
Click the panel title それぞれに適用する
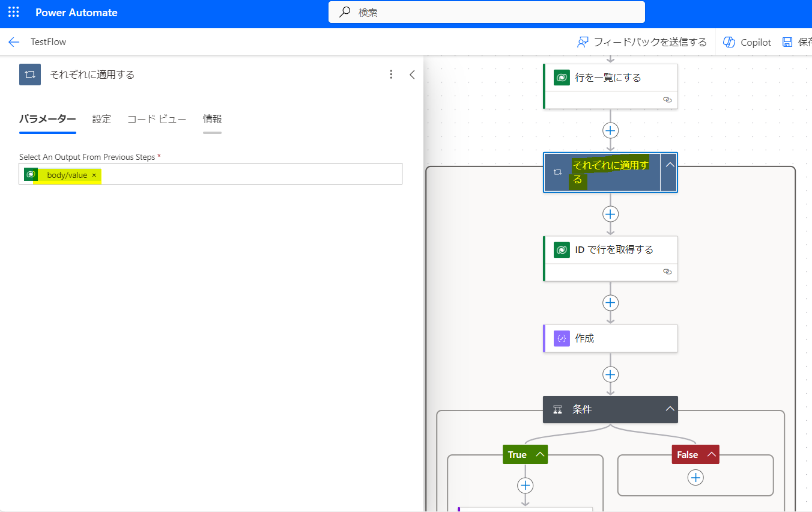pyautogui.click(x=92, y=75)
